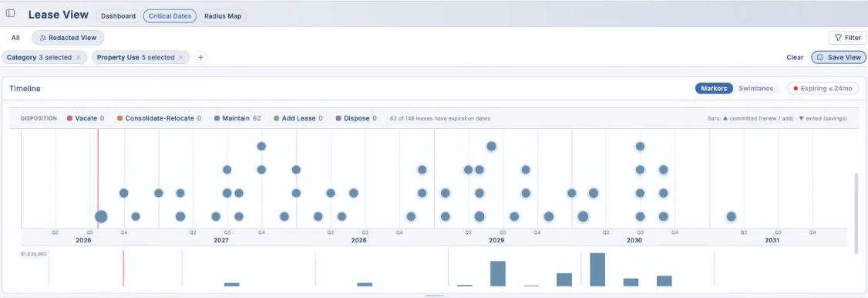Screen dimensions: 868x298
Task: Toggle Consolidate-Relocate disposition legend
Action: click(159, 118)
